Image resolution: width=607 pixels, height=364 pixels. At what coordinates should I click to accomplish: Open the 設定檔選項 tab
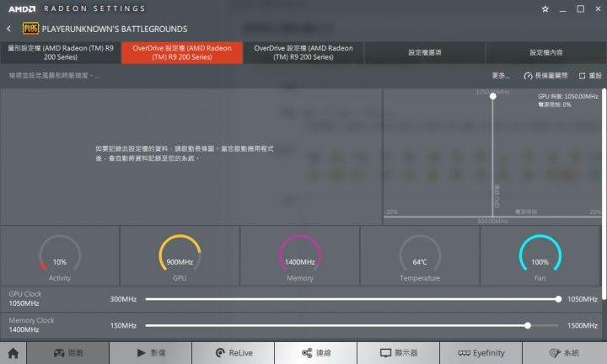(425, 52)
